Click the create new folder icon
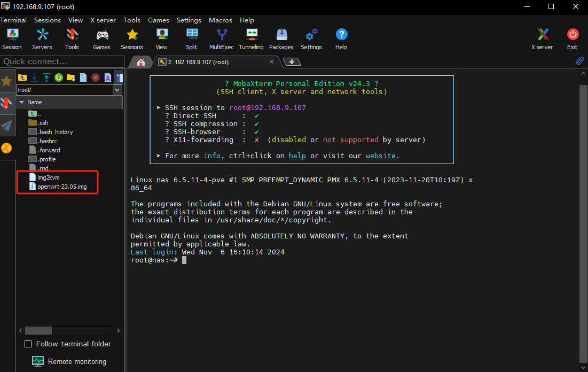The width and height of the screenshot is (588, 372). click(x=71, y=77)
